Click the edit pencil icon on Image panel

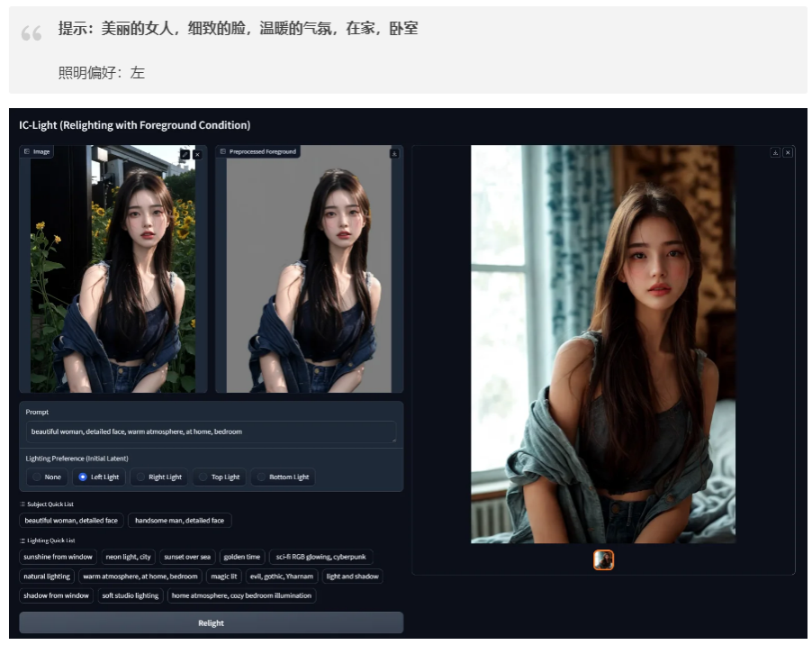tap(185, 154)
